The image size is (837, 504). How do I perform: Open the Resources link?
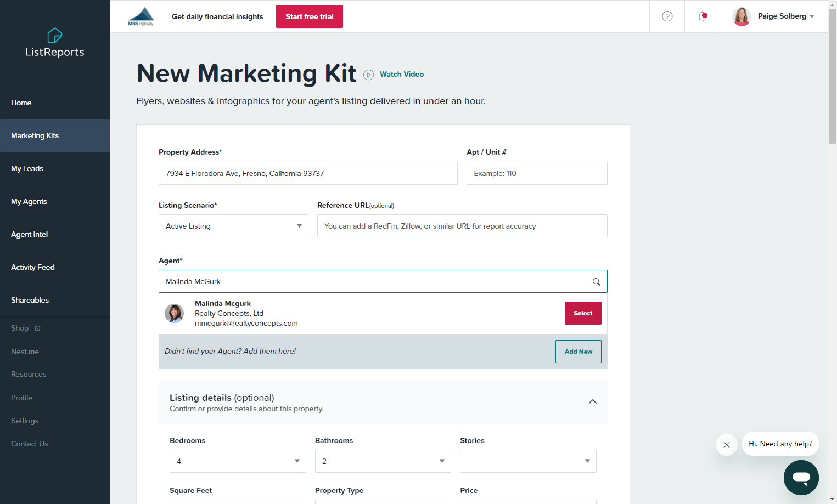[29, 374]
